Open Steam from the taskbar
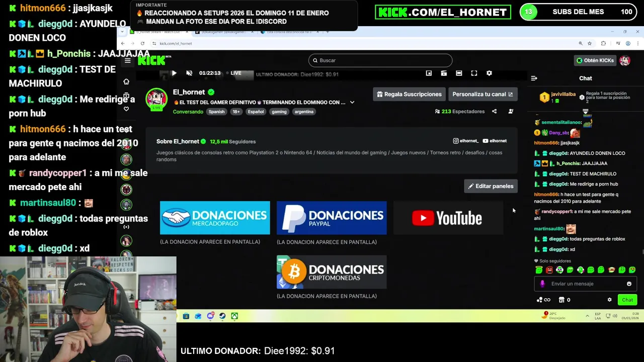This screenshot has width=644, height=362. [x=222, y=316]
